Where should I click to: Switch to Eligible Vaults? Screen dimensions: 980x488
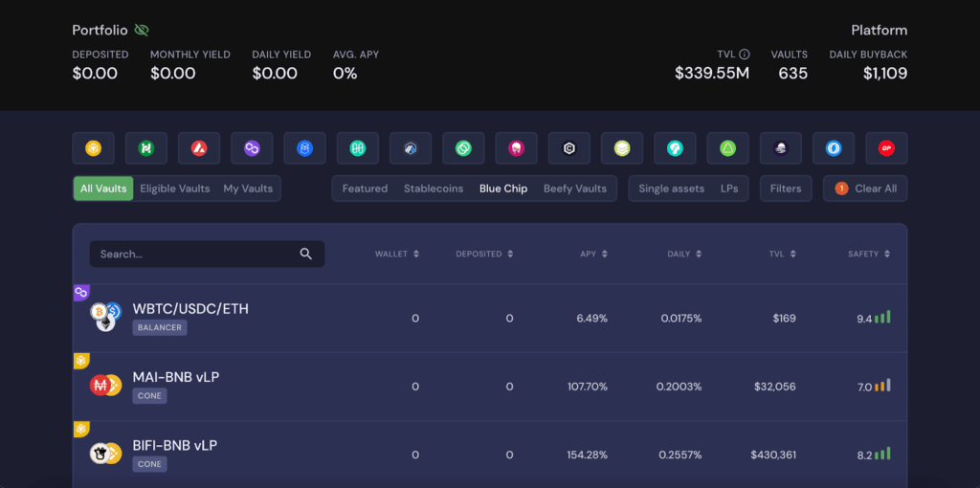(x=174, y=189)
